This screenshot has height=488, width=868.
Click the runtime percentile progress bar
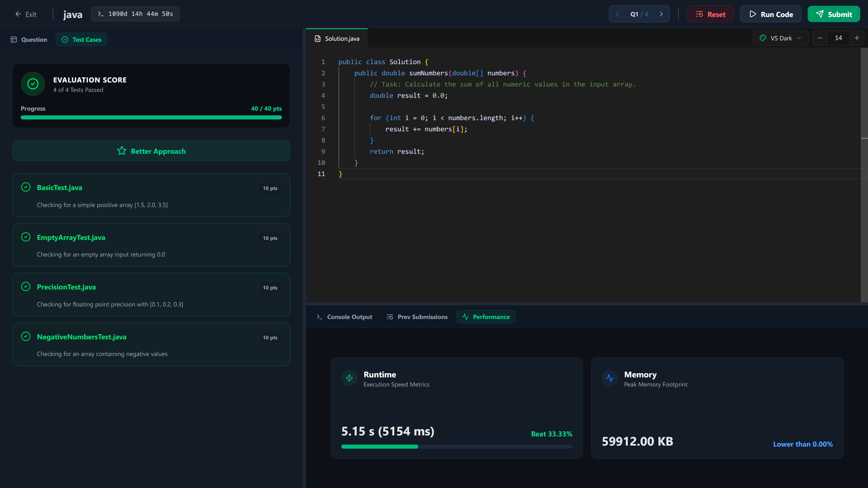click(457, 447)
